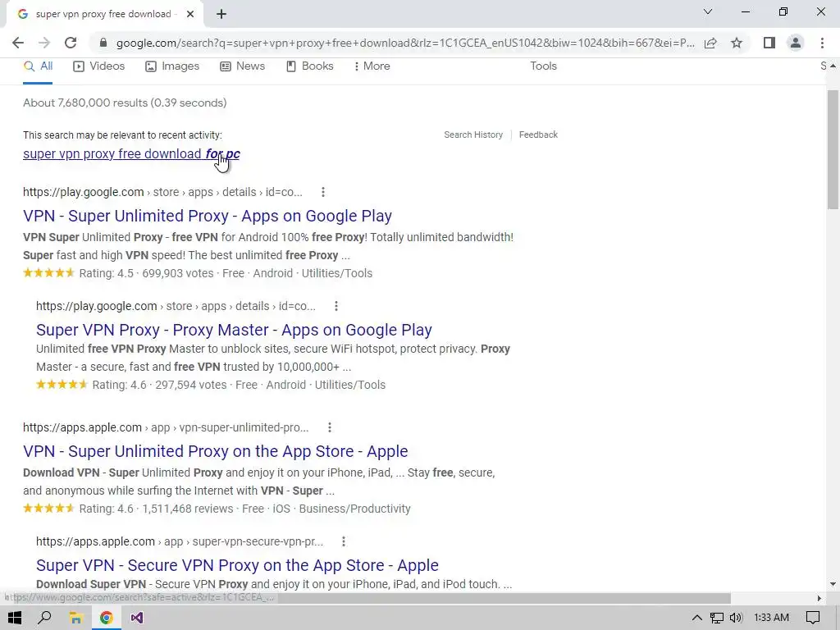This screenshot has width=840, height=630.
Task: Open the Chrome three-dot menu
Action: tap(822, 43)
